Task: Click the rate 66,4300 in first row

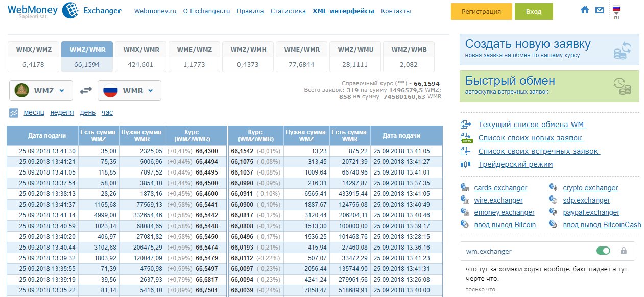Action: point(207,151)
